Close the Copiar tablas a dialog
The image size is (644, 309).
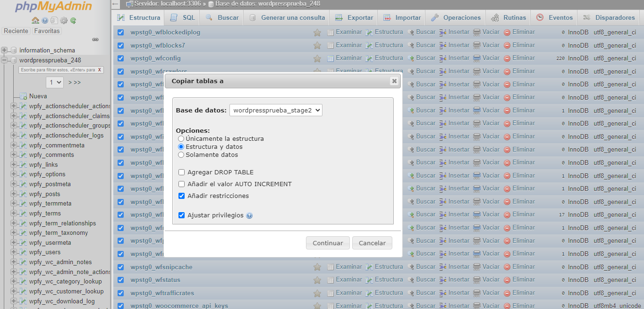(394, 81)
